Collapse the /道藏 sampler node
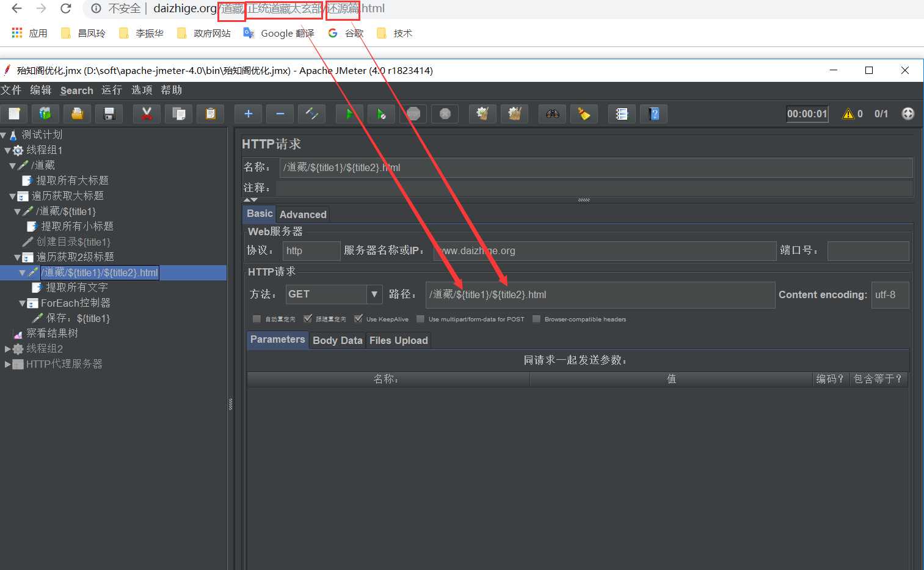Image resolution: width=924 pixels, height=570 pixels. pos(12,166)
